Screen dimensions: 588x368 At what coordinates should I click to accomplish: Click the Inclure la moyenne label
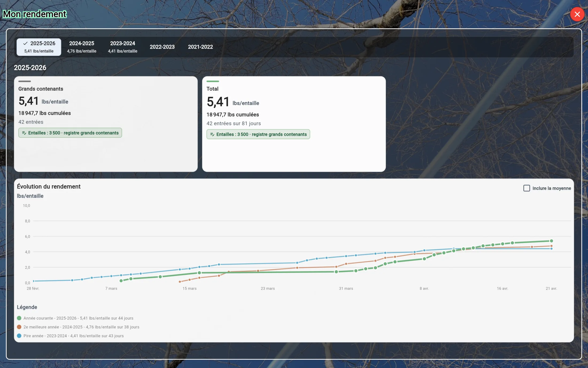click(x=552, y=188)
